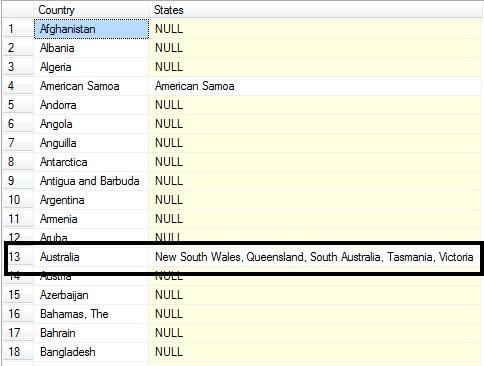Select the NULL states cell for Armenia
484x366 pixels.
[x=315, y=219]
